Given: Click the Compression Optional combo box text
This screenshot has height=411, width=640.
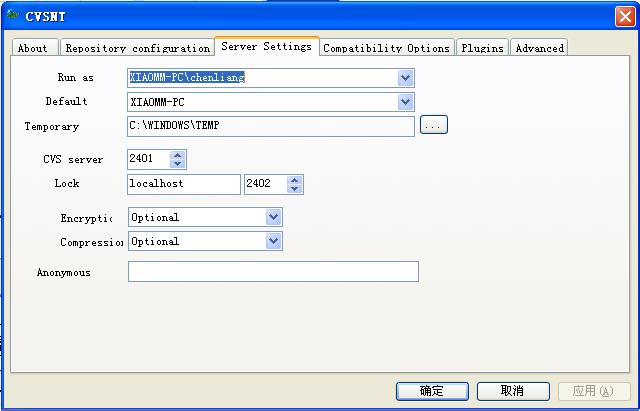Looking at the screenshot, I should (x=155, y=242).
